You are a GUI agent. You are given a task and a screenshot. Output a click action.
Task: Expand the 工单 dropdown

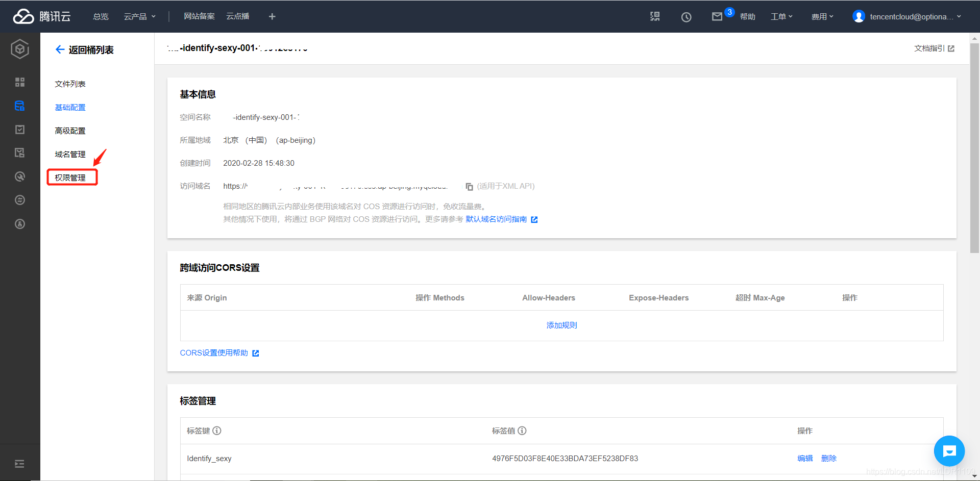coord(781,16)
